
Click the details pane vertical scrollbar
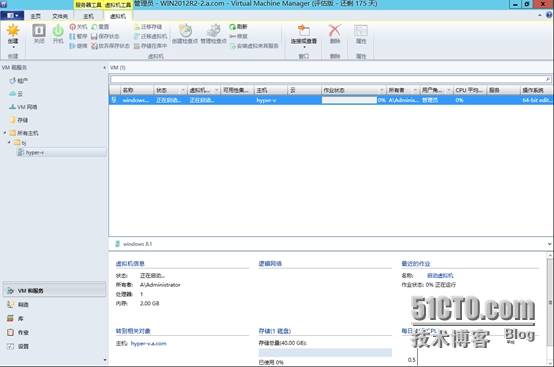click(550, 302)
